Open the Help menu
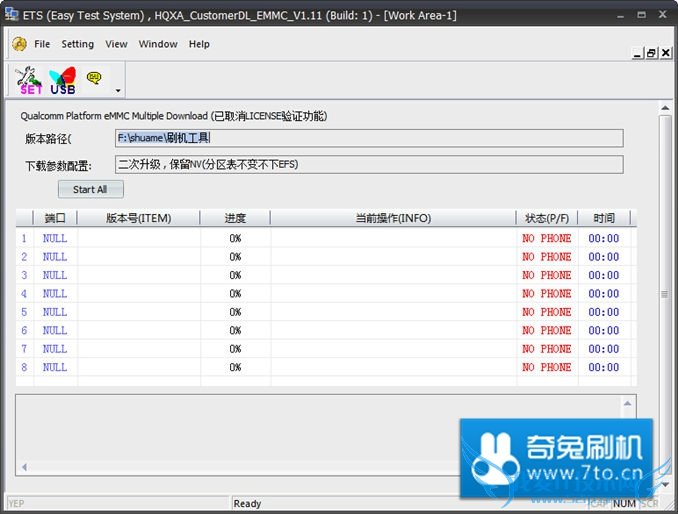Image resolution: width=678 pixels, height=514 pixels. tap(199, 44)
